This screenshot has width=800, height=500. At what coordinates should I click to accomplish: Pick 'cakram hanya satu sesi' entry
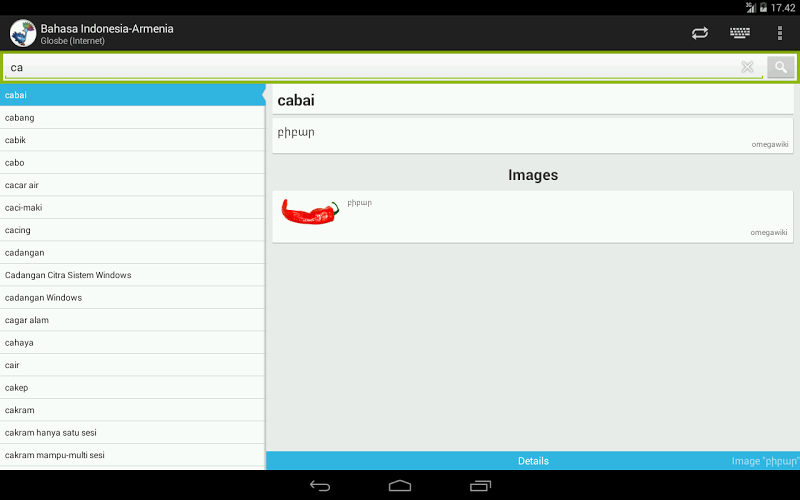click(133, 433)
